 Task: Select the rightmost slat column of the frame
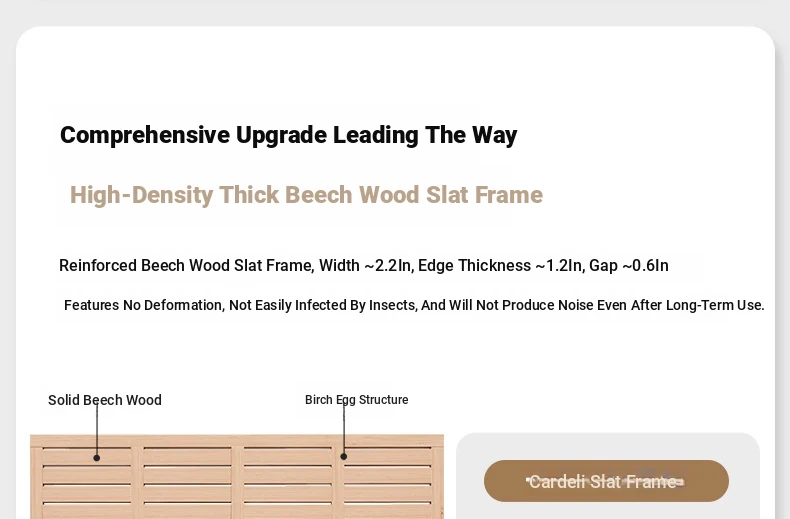coord(387,483)
